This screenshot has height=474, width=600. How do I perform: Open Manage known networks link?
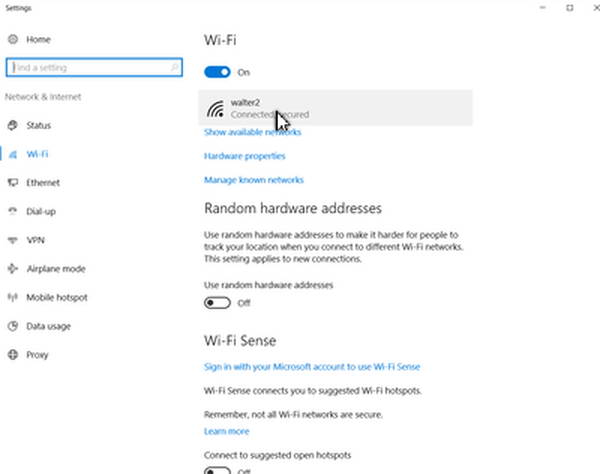[x=254, y=180]
